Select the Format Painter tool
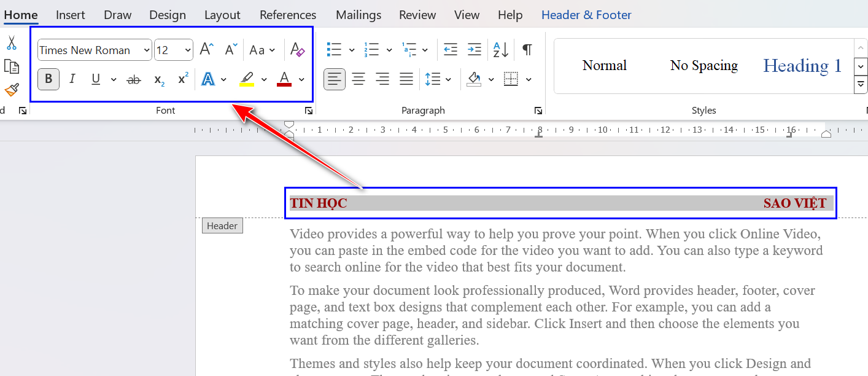Viewport: 868px width, 376px height. tap(10, 90)
